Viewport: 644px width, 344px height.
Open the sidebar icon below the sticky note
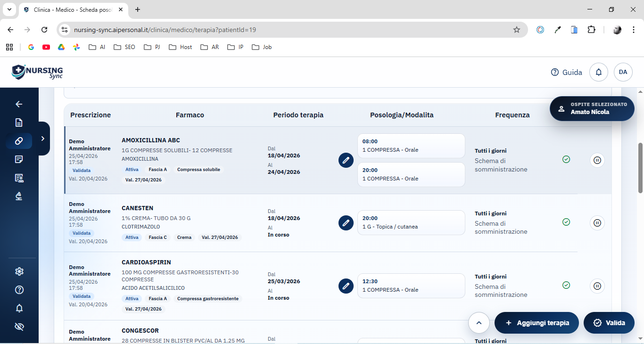19,178
